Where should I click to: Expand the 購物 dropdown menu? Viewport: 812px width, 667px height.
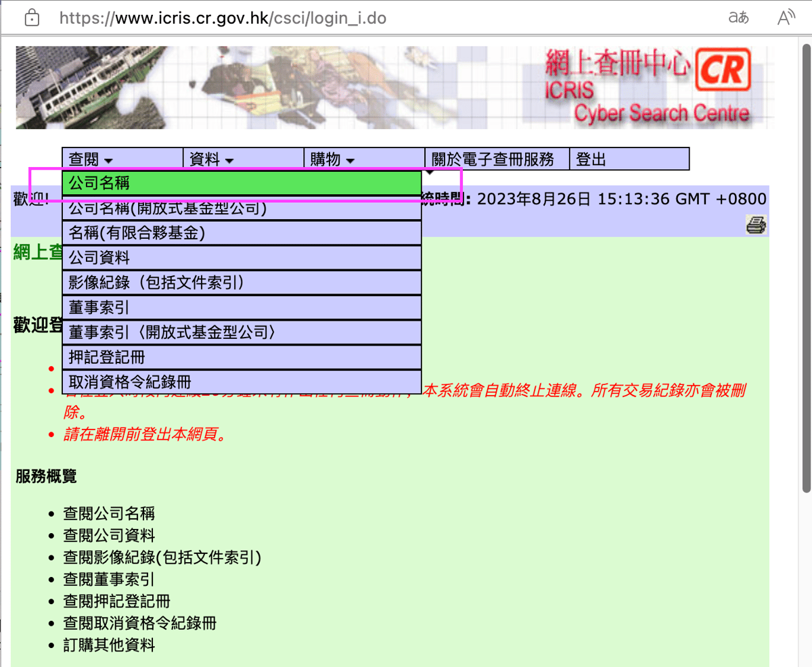pos(332,160)
